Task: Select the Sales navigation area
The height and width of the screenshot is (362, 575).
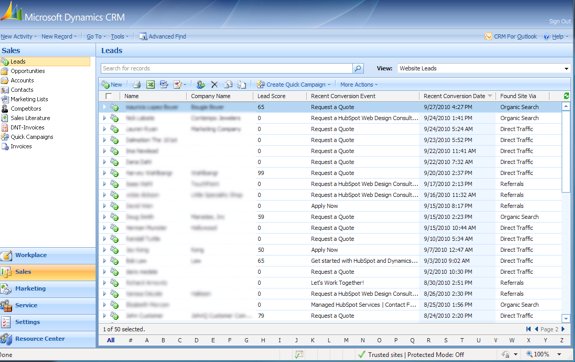Action: [x=48, y=272]
